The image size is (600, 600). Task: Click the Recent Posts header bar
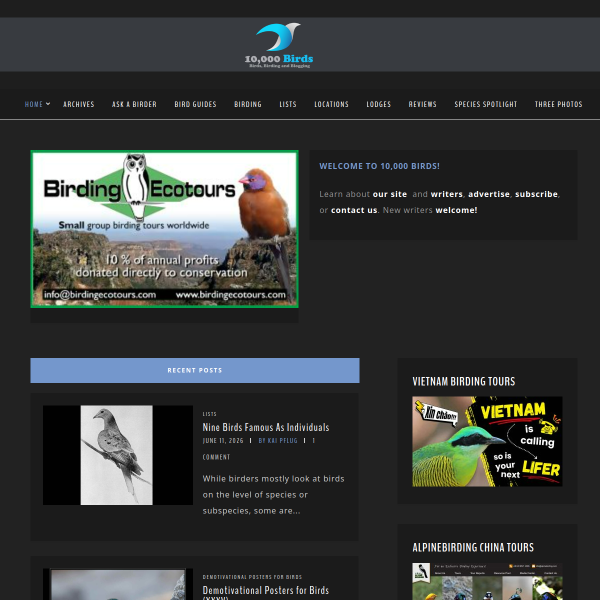(x=195, y=370)
